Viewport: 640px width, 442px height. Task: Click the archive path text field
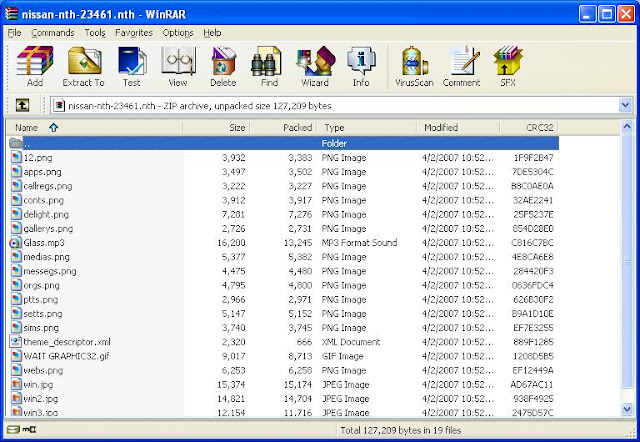(334, 106)
